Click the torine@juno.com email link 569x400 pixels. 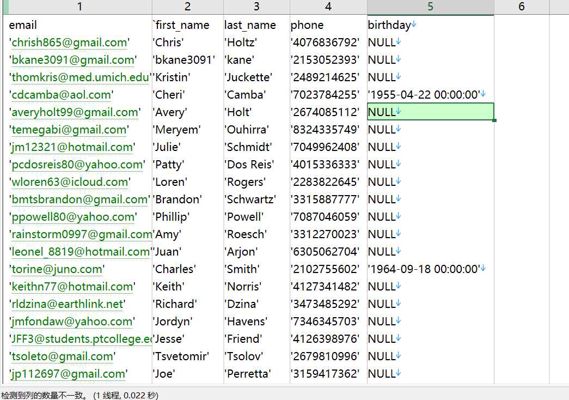click(57, 269)
